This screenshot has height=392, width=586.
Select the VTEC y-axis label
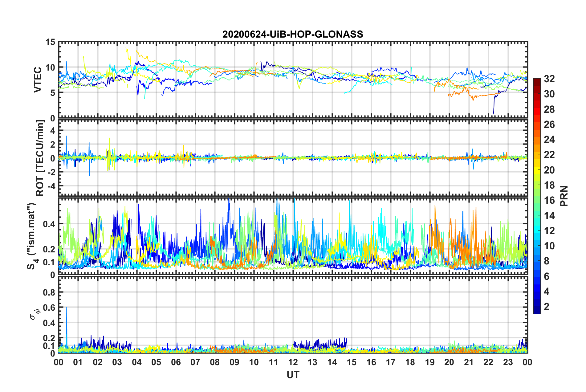[38, 80]
